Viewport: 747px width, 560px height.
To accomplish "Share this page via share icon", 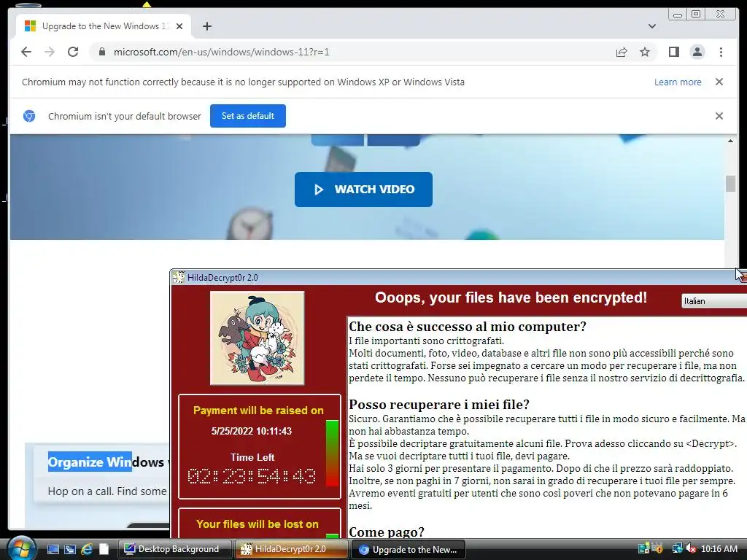I will (x=622, y=52).
